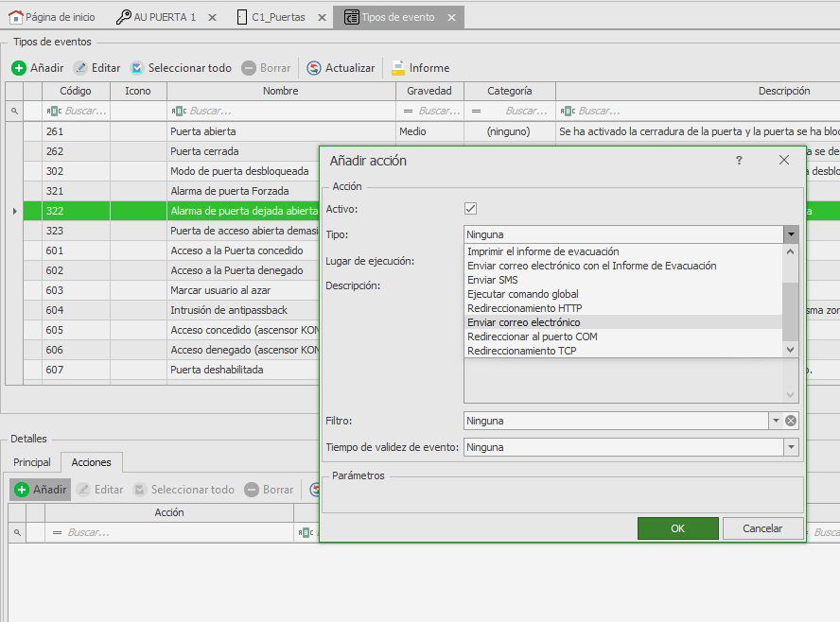Select the plain Enviar correo electrónico option

623,322
